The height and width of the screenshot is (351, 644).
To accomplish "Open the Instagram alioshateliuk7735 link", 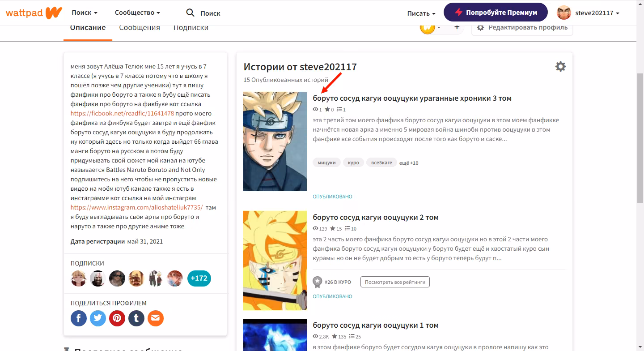I will pos(136,207).
